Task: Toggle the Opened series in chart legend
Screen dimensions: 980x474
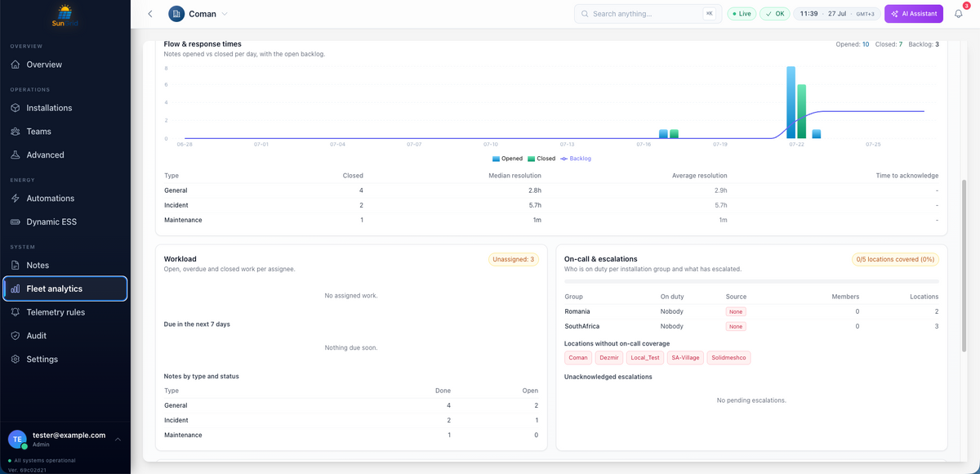Action: [x=507, y=159]
